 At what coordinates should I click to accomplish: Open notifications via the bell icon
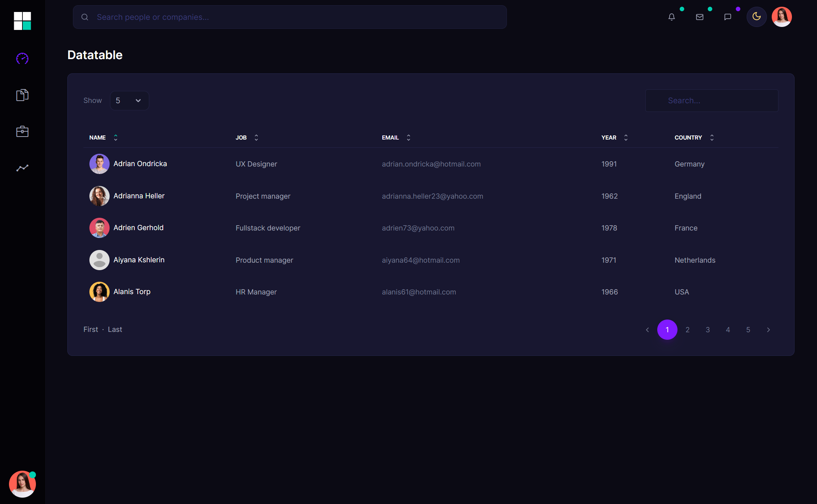(x=671, y=17)
